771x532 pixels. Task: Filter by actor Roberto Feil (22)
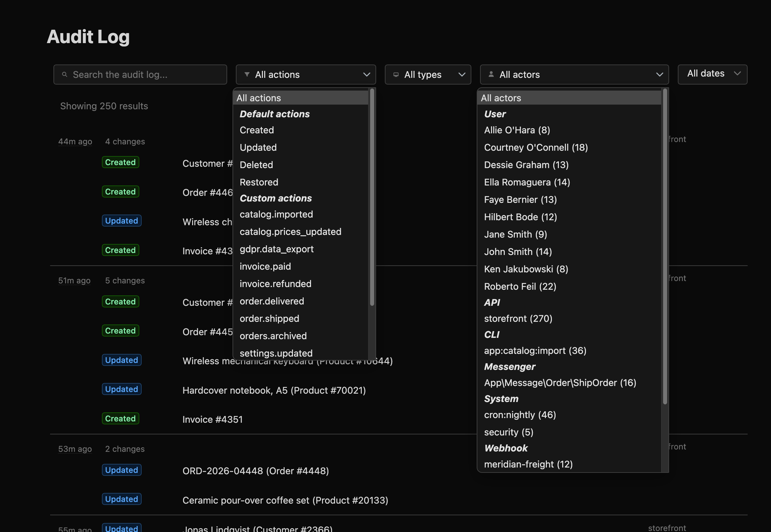coord(569,286)
